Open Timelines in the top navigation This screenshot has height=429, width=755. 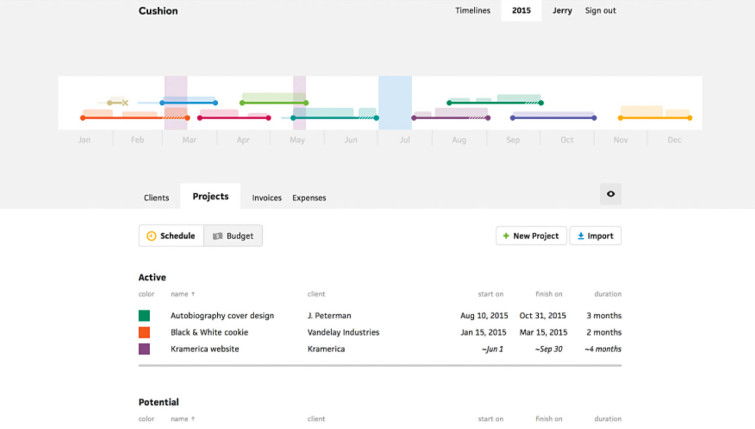473,11
